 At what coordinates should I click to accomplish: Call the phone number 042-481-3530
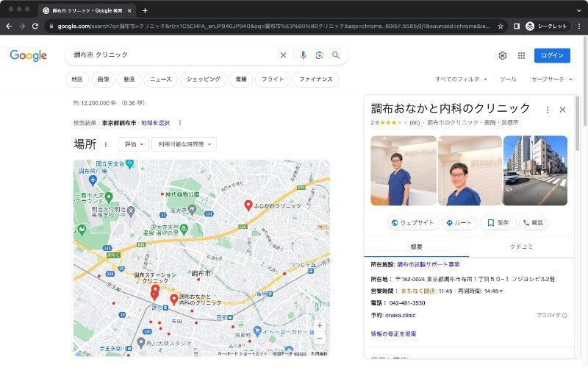(407, 302)
